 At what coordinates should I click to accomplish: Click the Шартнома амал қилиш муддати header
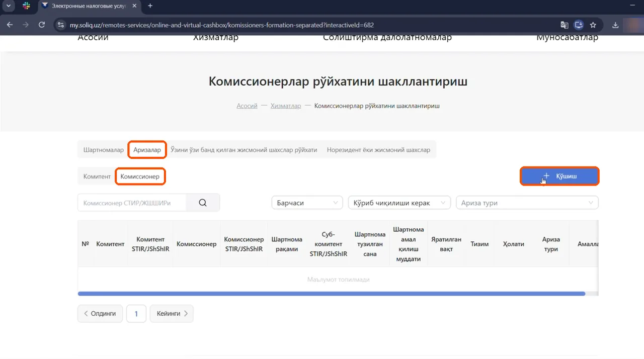point(409,244)
